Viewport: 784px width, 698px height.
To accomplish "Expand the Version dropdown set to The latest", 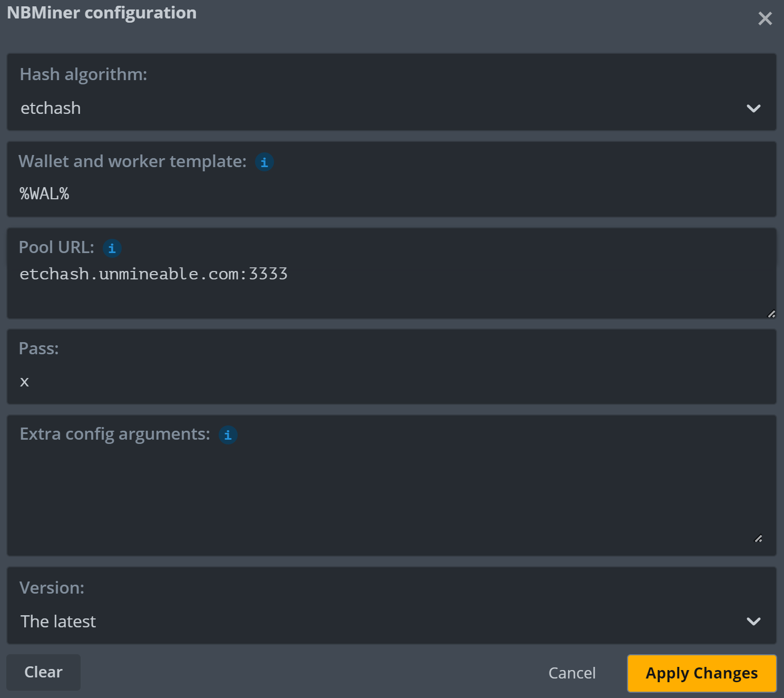I will click(x=369, y=622).
